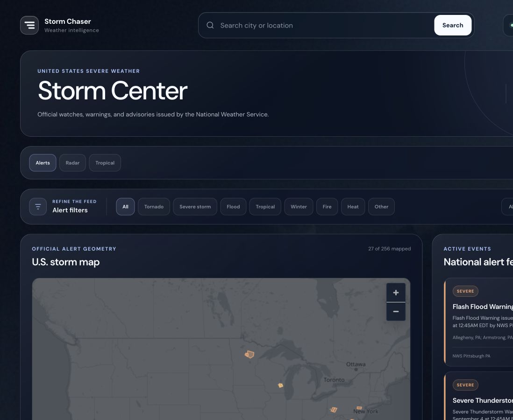Click the 'UNITED STATES SEVERE WEATHER' label
The height and width of the screenshot is (420, 513).
pyautogui.click(x=89, y=71)
